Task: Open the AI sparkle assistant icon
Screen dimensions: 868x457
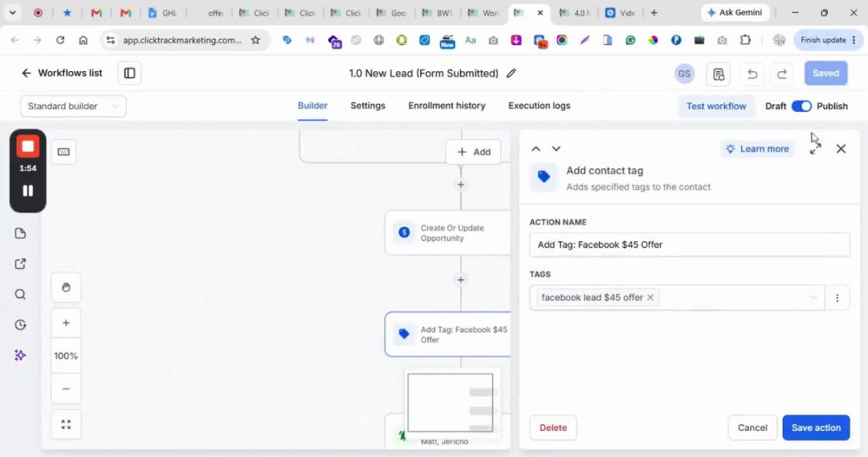Action: [21, 356]
